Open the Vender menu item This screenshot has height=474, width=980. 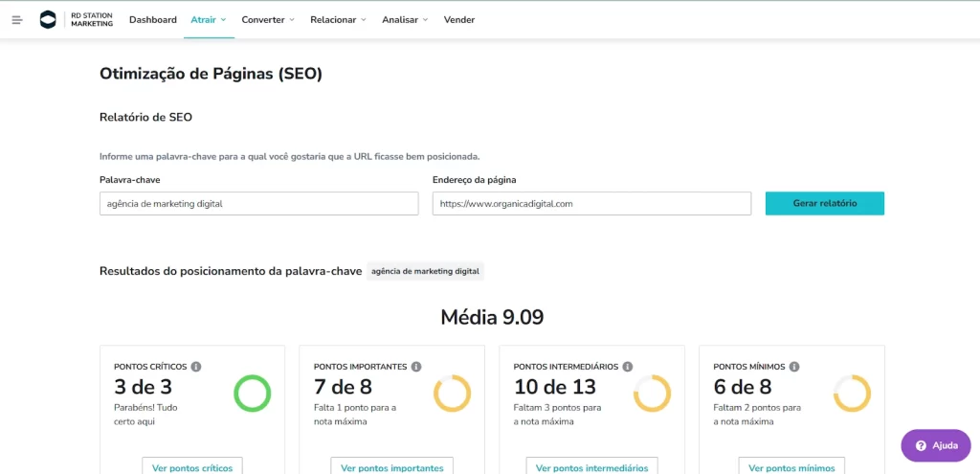459,20
